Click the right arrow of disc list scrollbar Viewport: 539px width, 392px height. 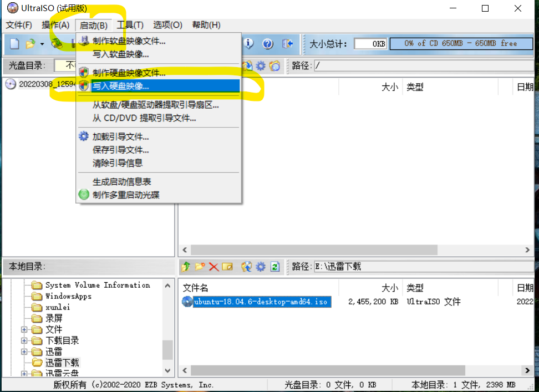pos(527,250)
